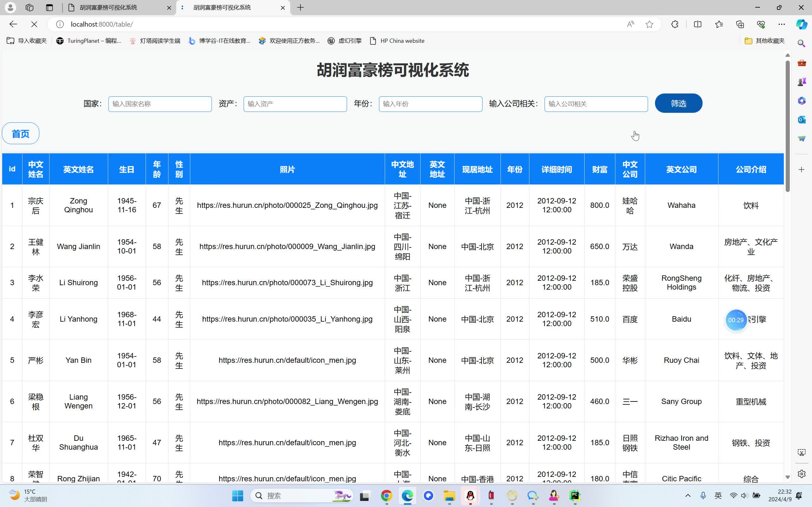Select the Split screen icon
The width and height of the screenshot is (812, 507).
(697, 24)
